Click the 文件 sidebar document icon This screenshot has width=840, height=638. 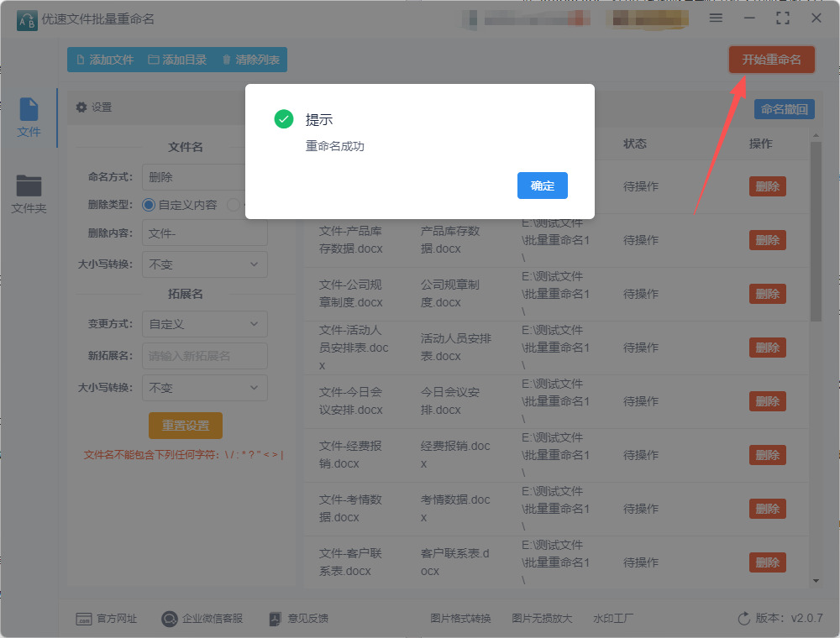29,109
